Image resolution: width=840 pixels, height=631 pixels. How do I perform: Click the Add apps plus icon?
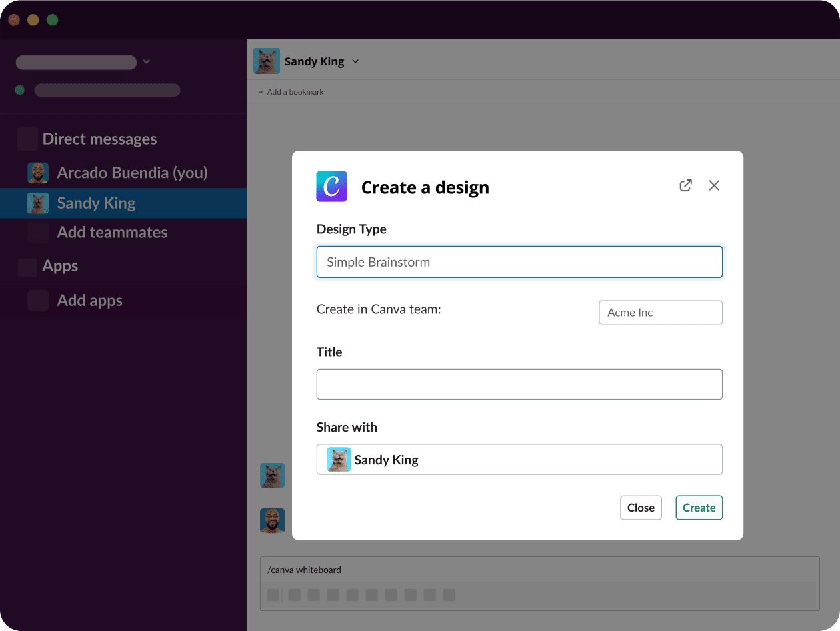click(38, 300)
